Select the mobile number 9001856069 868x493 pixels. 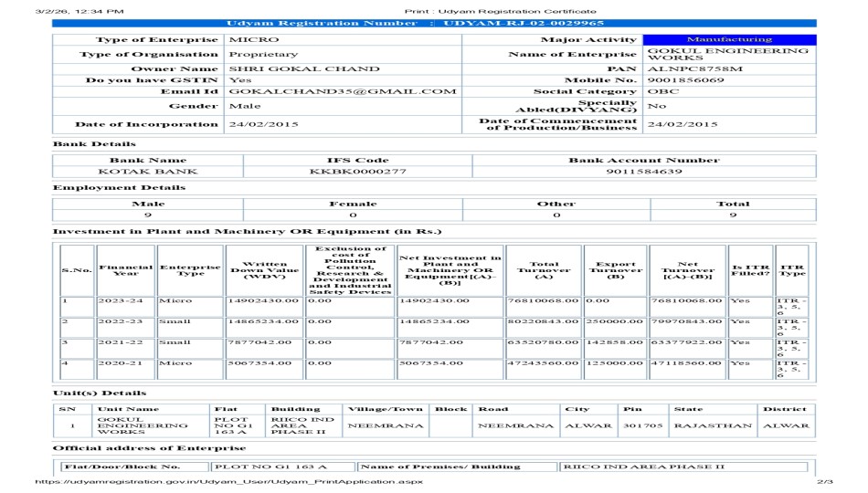pyautogui.click(x=685, y=80)
